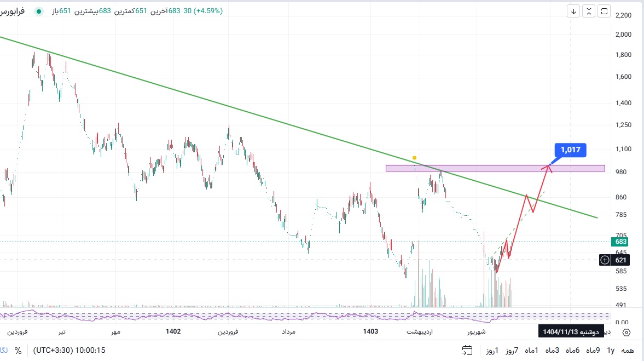
Task: Choose the همه (all) time range
Action: 628,351
